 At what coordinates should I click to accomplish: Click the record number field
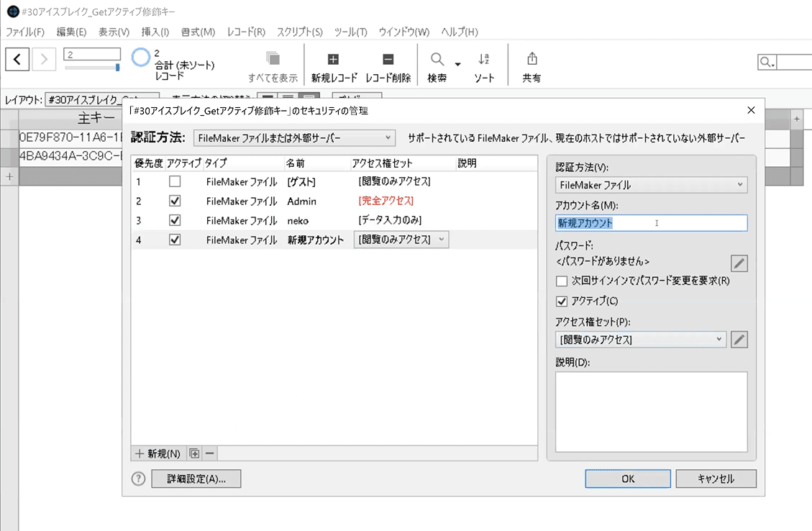click(92, 55)
